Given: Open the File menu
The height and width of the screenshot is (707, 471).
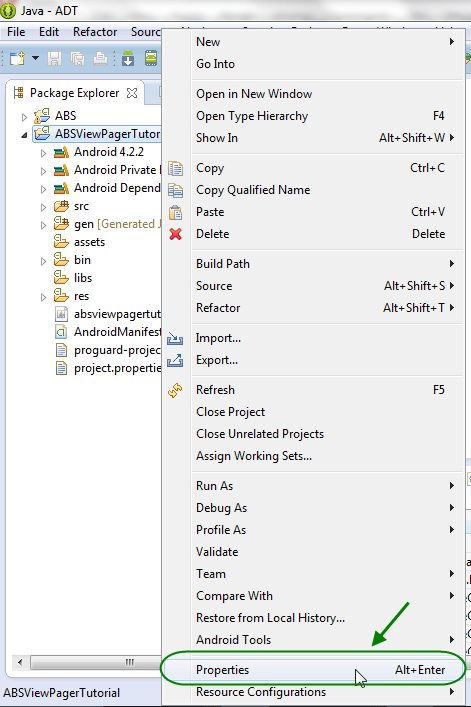Looking at the screenshot, I should click(x=16, y=32).
